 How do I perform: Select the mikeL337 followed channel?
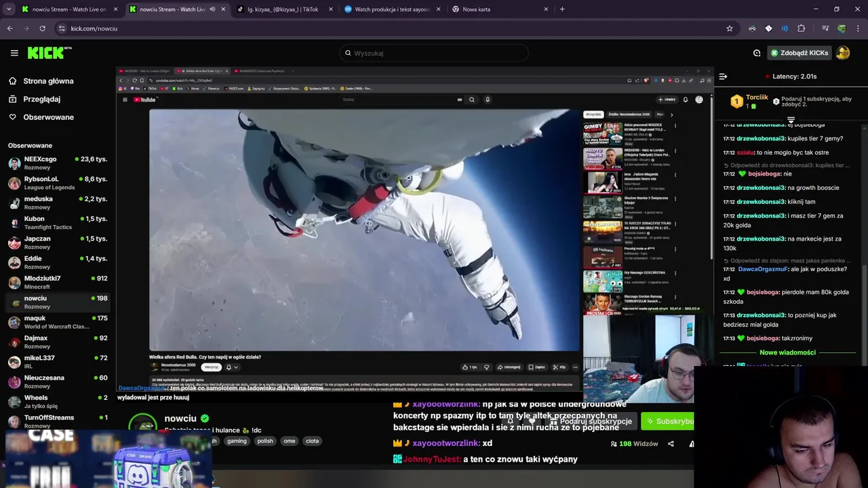click(x=58, y=361)
